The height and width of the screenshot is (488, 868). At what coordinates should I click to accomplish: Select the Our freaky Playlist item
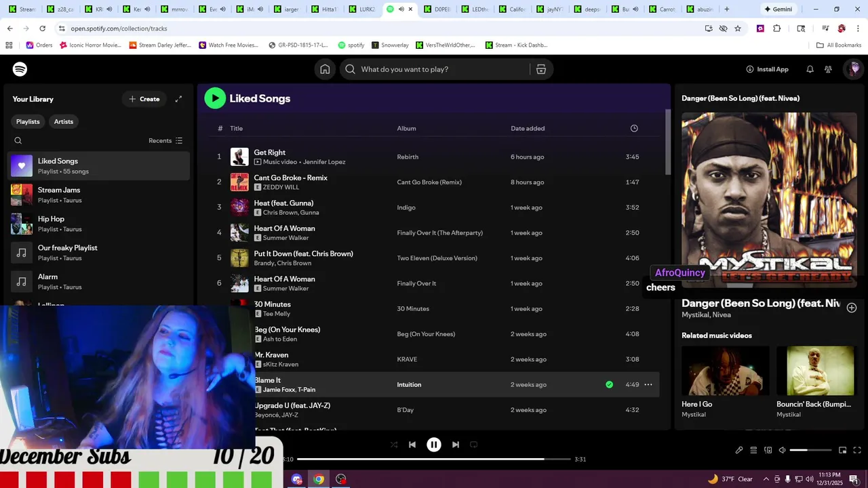click(x=99, y=253)
